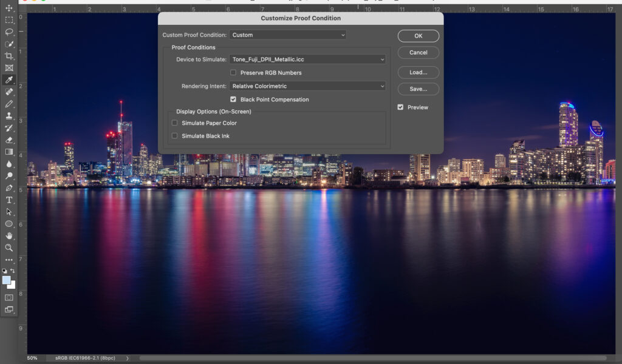622x364 pixels.
Task: Click the 50% zoom level field
Action: (x=32, y=358)
